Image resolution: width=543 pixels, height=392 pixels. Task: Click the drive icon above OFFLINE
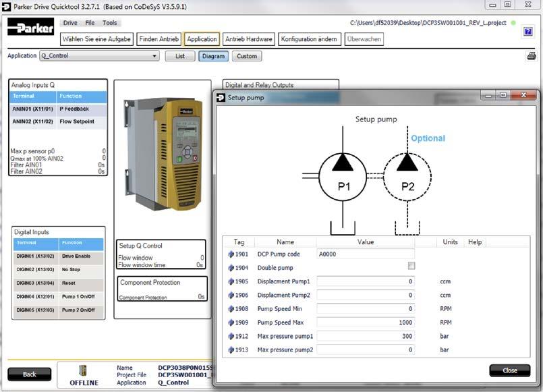(83, 370)
